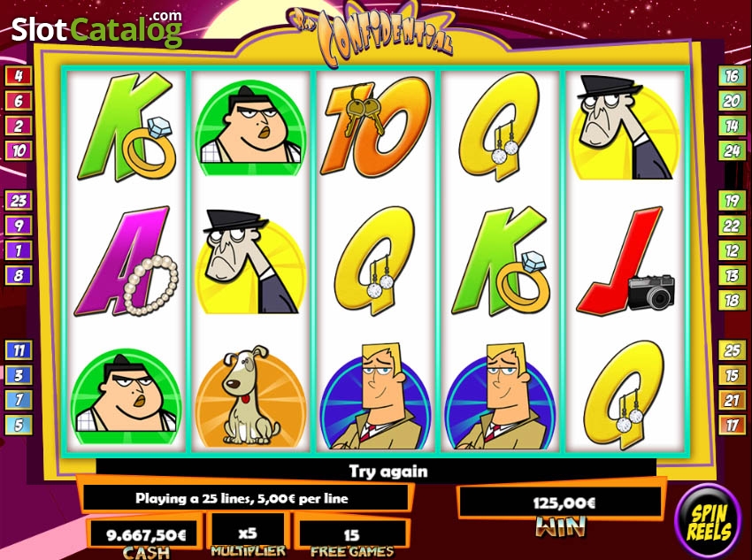
Task: Click the dog symbol on reel two
Action: click(250, 395)
